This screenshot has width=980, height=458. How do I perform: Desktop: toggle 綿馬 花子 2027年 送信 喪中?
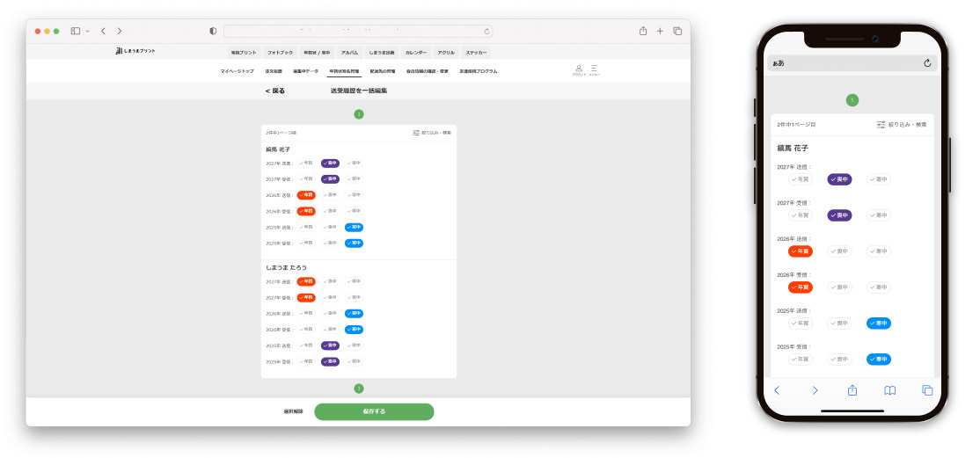pos(330,164)
